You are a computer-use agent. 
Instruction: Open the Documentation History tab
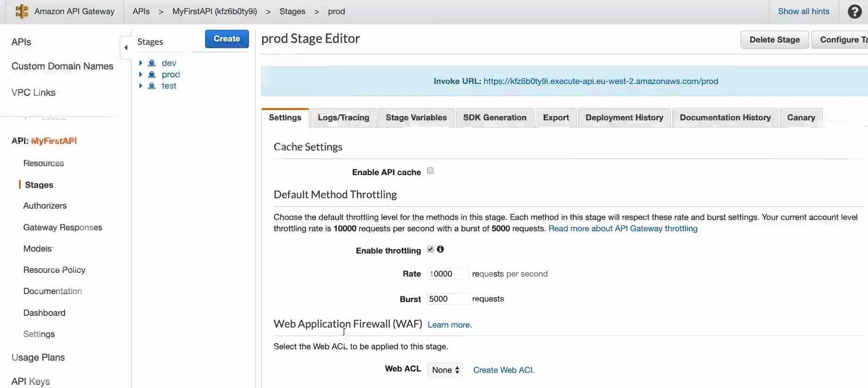click(725, 118)
